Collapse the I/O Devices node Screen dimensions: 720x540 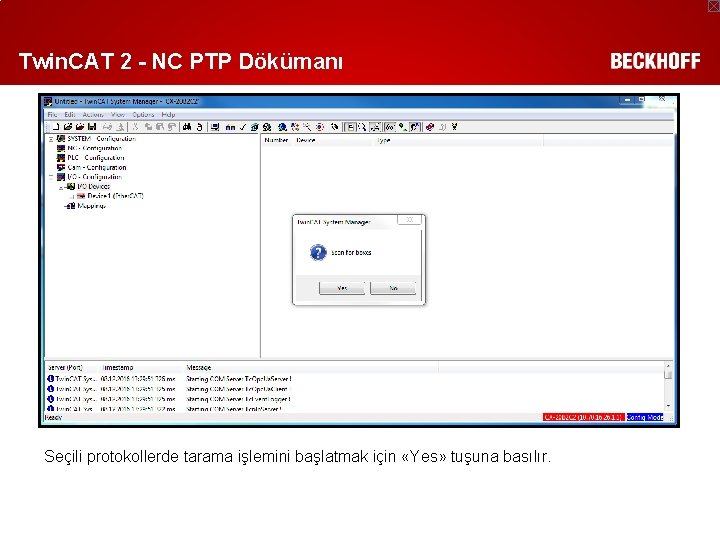[61, 187]
